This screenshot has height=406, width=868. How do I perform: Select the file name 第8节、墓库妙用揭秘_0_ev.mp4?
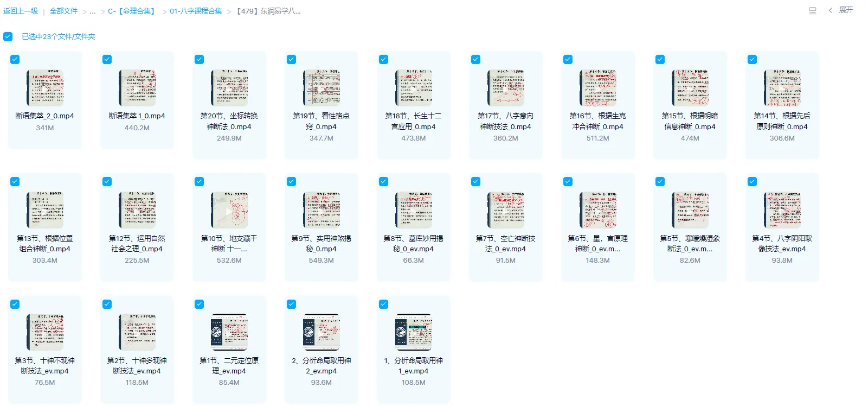tap(414, 243)
